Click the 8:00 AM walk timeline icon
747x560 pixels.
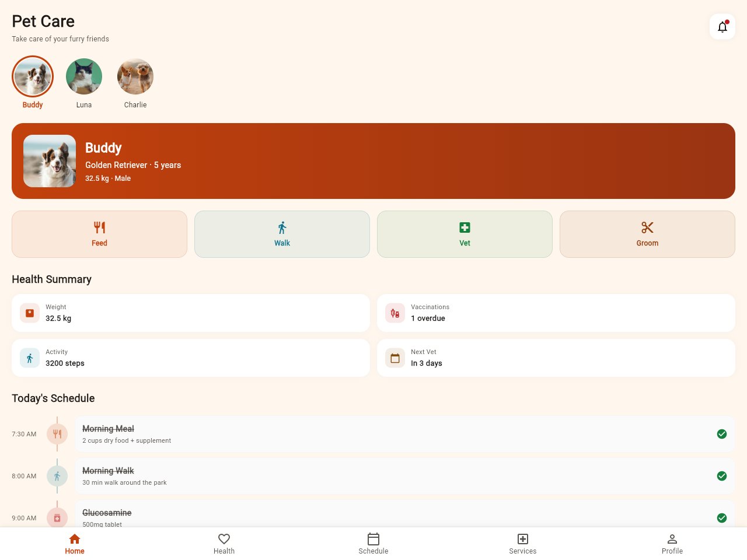[57, 476]
